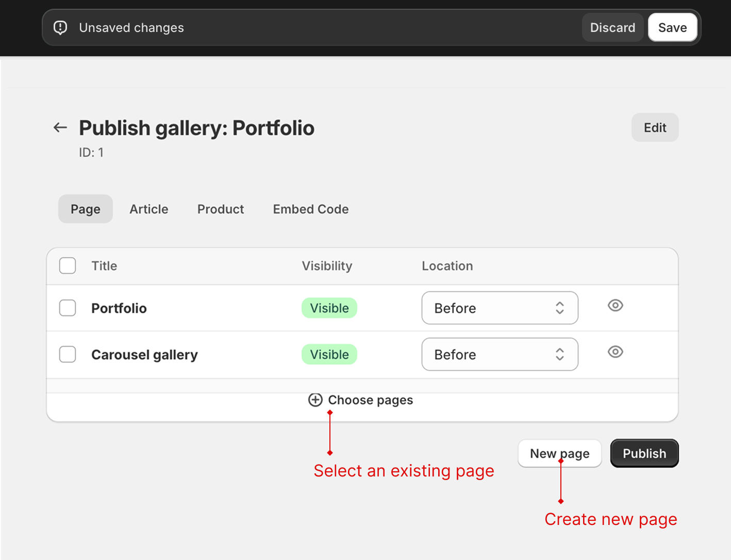Click the Visible badge on the Portfolio row
The height and width of the screenshot is (560, 731).
329,308
